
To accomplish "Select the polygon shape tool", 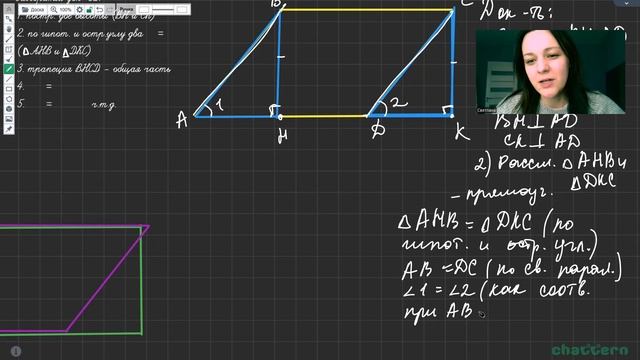I will pos(9,99).
